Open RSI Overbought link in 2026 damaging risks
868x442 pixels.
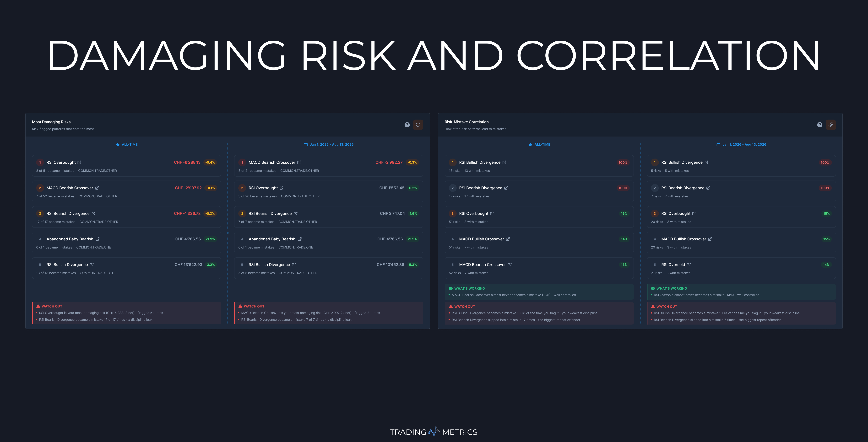[x=282, y=188]
